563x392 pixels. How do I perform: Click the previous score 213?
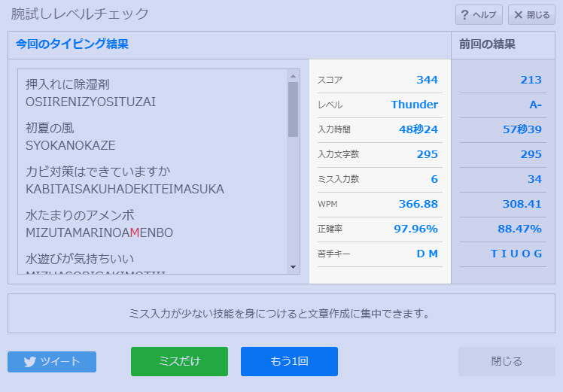[x=531, y=80]
